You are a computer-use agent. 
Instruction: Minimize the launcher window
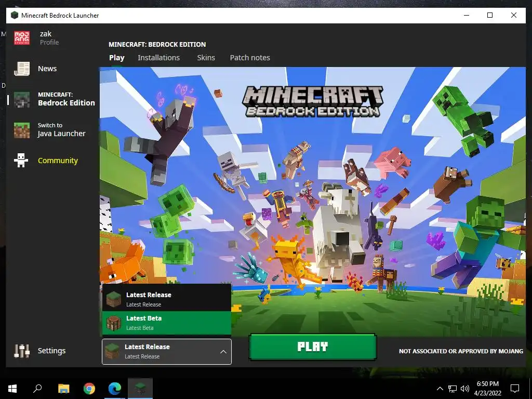pyautogui.click(x=467, y=15)
